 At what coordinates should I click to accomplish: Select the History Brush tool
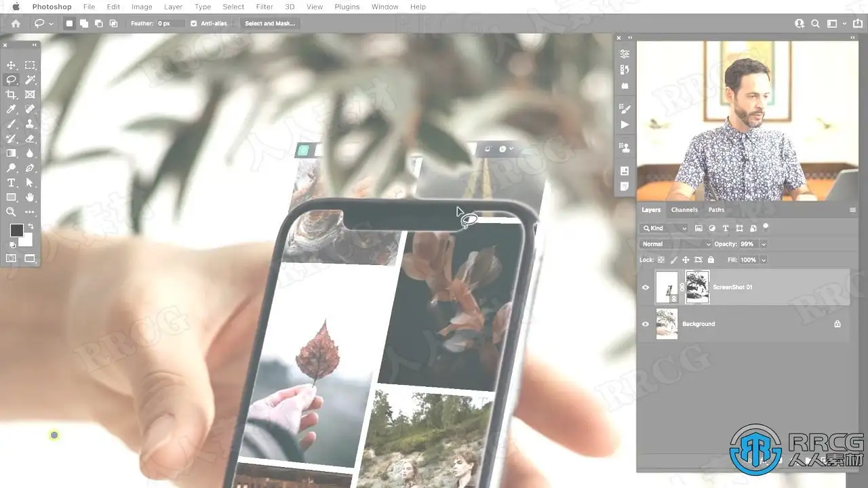[x=12, y=139]
